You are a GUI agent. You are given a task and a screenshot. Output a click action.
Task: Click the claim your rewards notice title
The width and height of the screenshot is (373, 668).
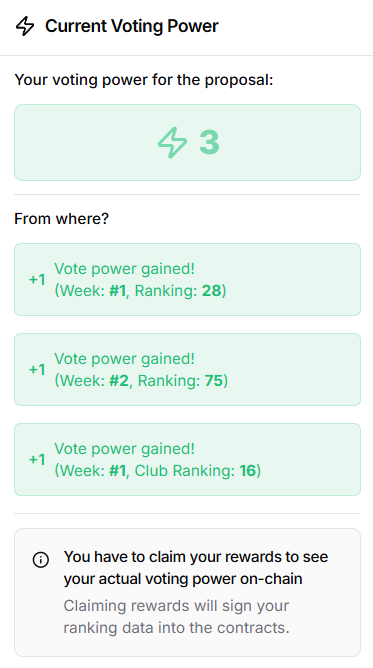point(196,567)
